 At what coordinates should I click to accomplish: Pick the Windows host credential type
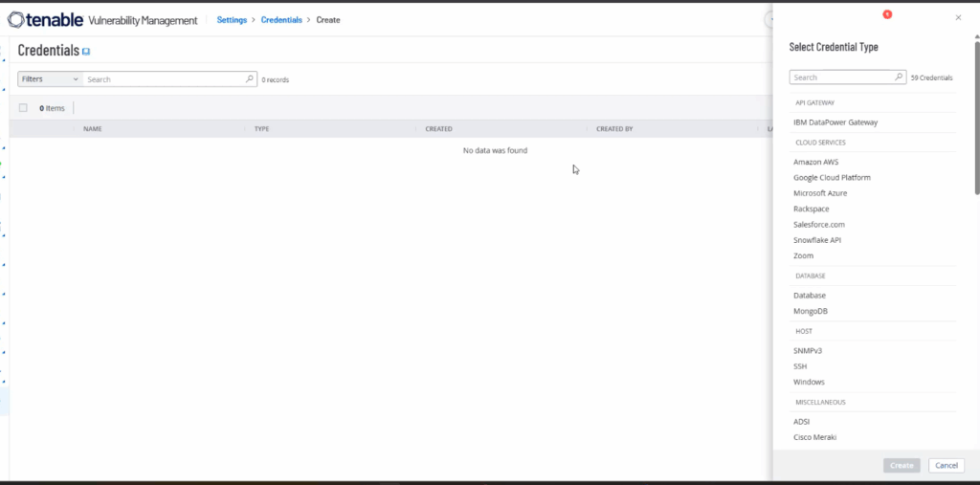click(809, 382)
